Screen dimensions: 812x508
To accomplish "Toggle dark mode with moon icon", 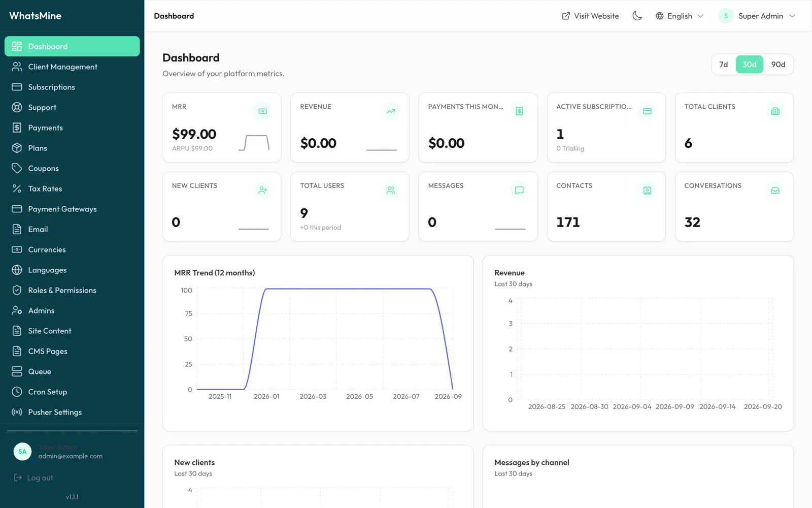I will [637, 16].
